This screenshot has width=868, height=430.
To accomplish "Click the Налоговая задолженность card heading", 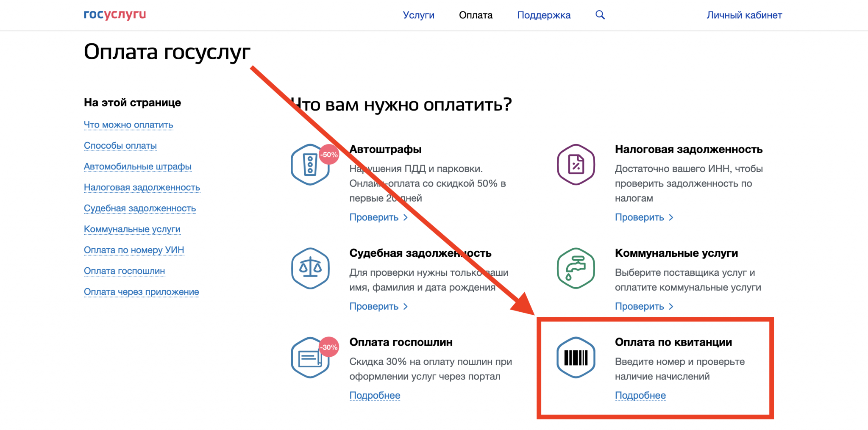I will coord(689,149).
